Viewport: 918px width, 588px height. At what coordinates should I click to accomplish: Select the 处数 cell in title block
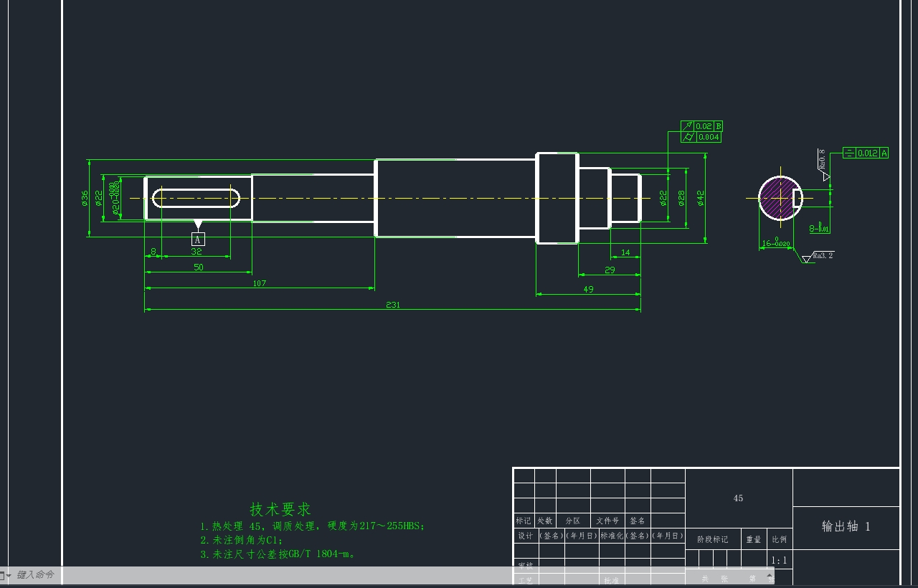point(545,521)
